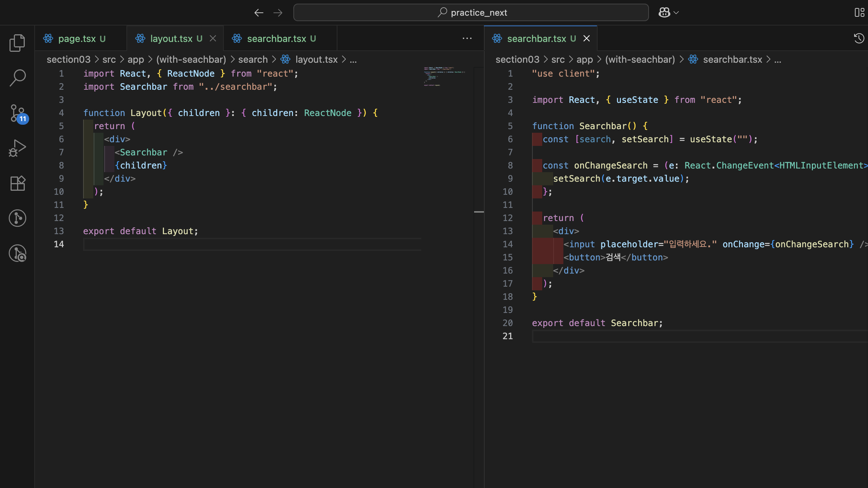The height and width of the screenshot is (488, 868).
Task: Click 'section03' in right editor breadcrumb
Action: coord(517,59)
